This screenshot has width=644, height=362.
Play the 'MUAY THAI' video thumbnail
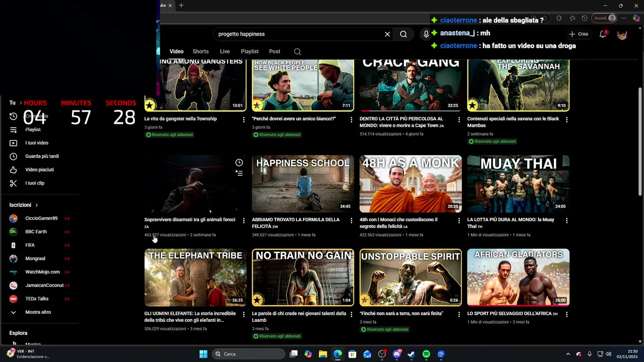[x=518, y=184]
